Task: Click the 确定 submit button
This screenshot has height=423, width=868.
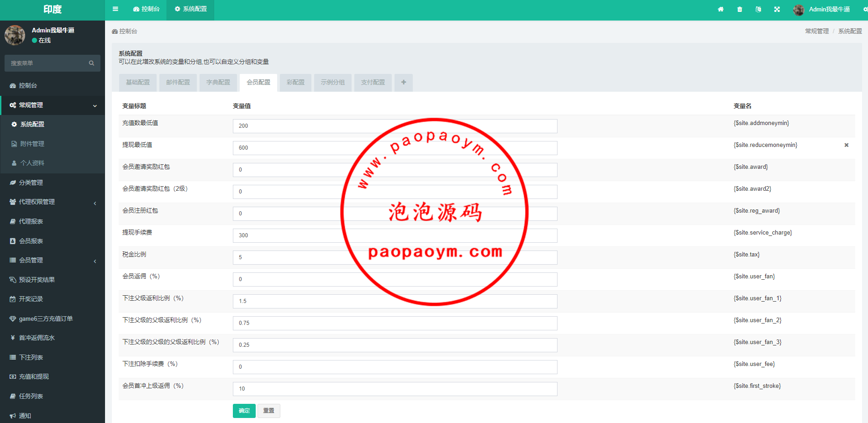Action: coord(244,411)
